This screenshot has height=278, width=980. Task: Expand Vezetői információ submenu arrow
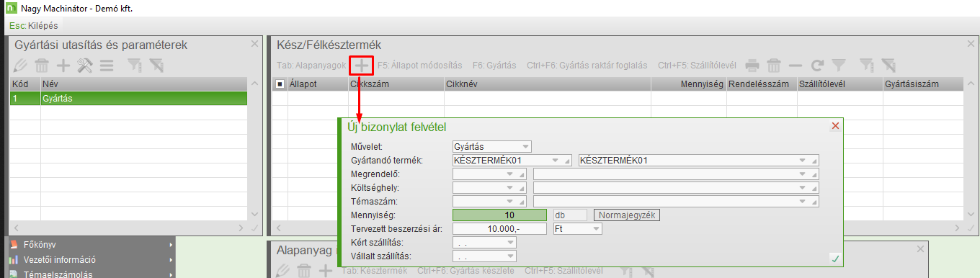click(171, 259)
